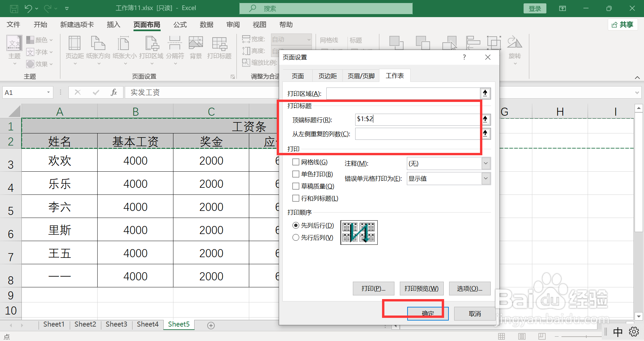
Task: Click the search (搜索) box in title bar
Action: (x=326, y=8)
